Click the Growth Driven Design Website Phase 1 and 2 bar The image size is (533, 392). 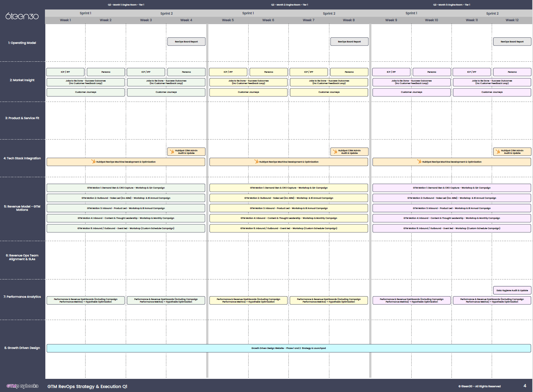[289, 348]
